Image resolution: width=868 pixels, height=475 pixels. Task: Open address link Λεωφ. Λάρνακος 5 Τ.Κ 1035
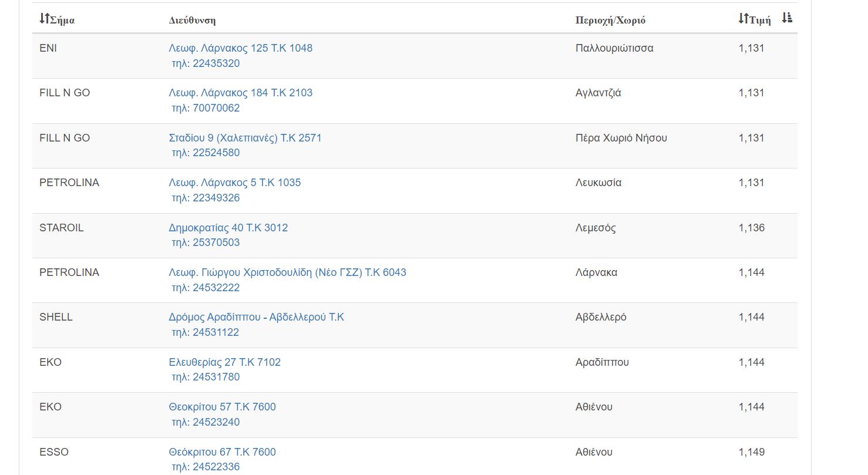click(234, 183)
